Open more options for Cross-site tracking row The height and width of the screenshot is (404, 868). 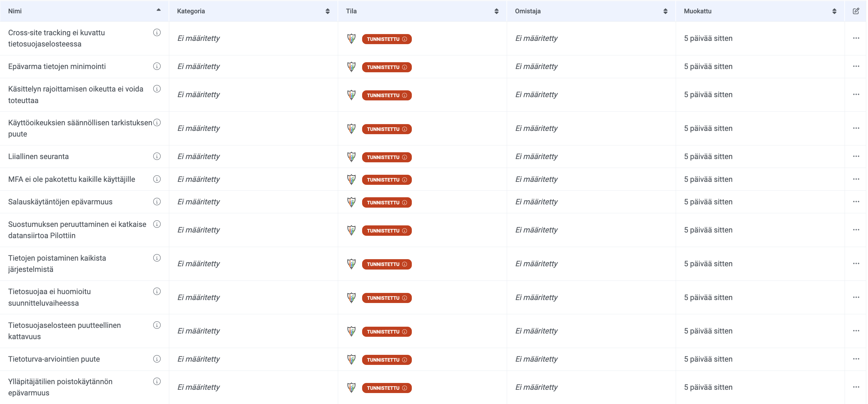(856, 38)
